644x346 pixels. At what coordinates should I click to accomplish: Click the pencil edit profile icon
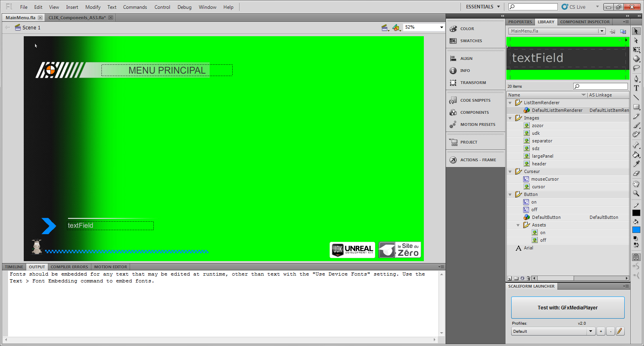tap(620, 331)
